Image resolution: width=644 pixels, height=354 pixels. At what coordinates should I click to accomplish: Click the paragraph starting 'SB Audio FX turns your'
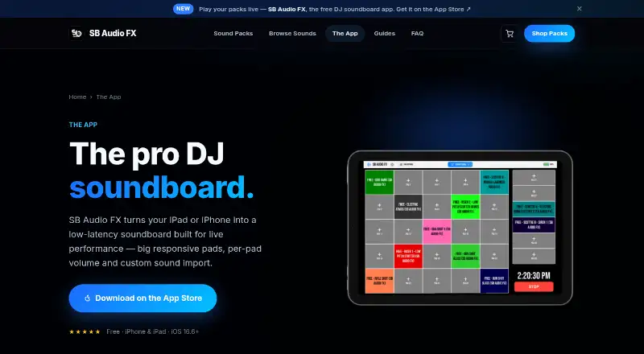[165, 241]
